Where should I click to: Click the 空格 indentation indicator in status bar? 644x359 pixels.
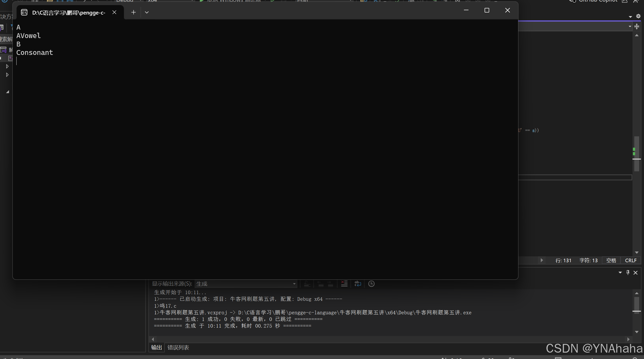[x=611, y=260]
